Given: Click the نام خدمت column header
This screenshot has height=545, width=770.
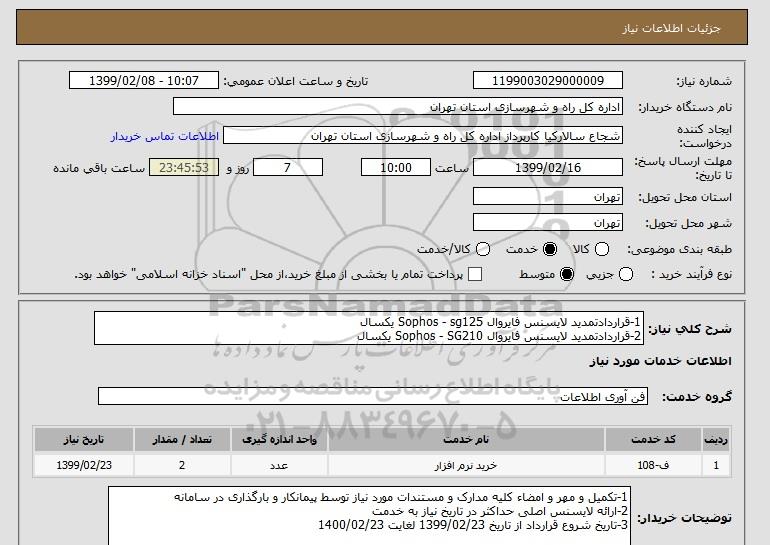Looking at the screenshot, I should point(466,439).
